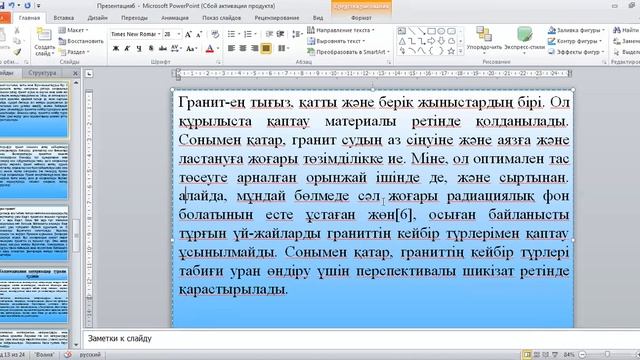Close the slides pane
640x360 pixels.
click(x=75, y=73)
